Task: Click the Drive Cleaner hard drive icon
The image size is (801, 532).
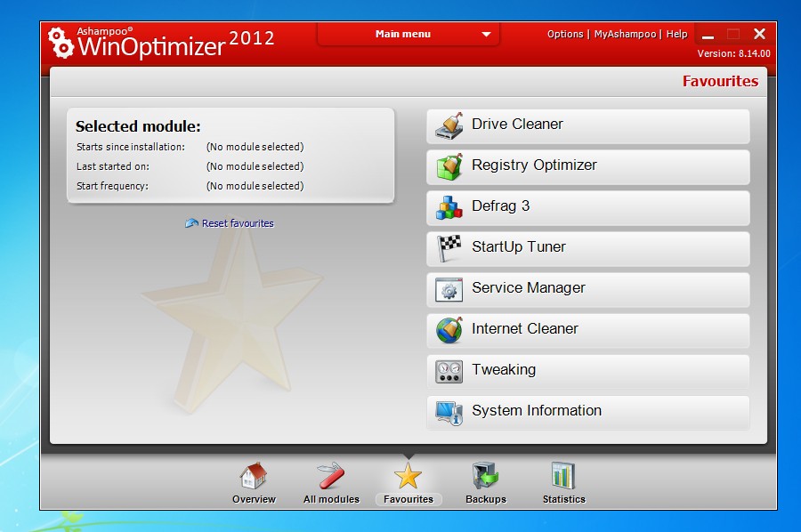Action: click(449, 126)
